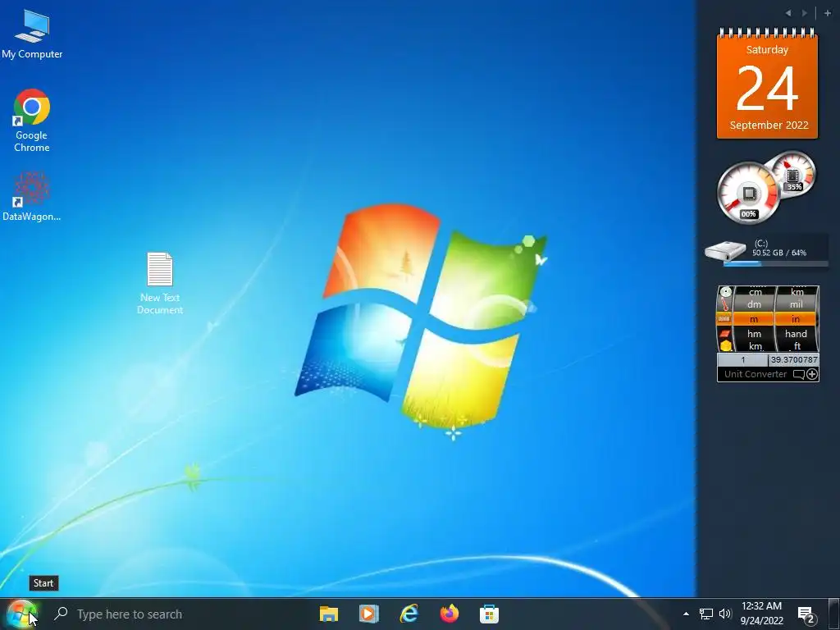The image size is (840, 630).
Task: Open the My Computer desktop icon
Action: pyautogui.click(x=32, y=34)
